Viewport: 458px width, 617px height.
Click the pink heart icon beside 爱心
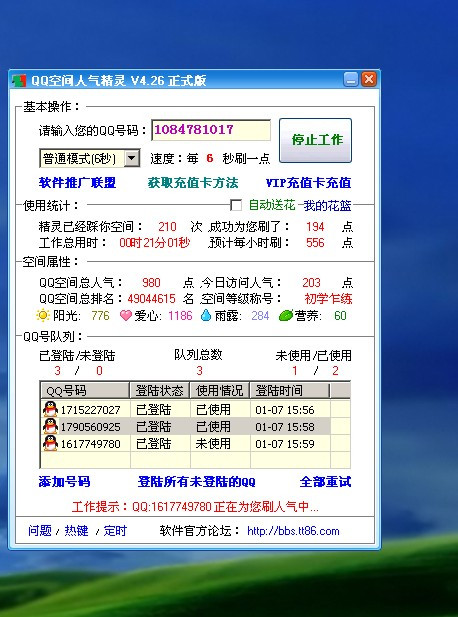(x=126, y=315)
